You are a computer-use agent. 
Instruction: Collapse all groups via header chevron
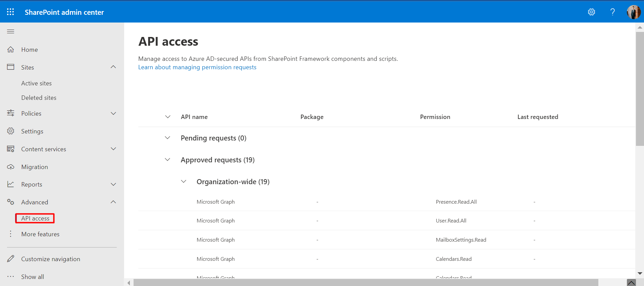coord(168,117)
